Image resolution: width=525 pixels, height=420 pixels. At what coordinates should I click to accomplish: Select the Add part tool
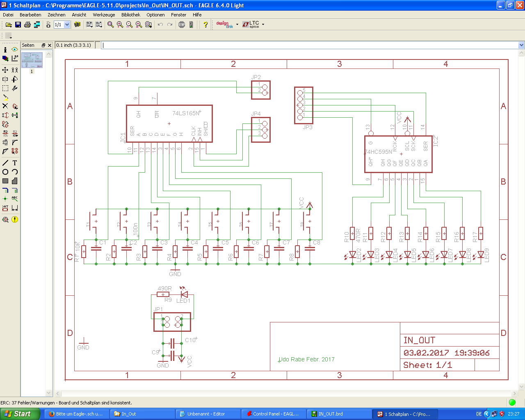click(15, 106)
